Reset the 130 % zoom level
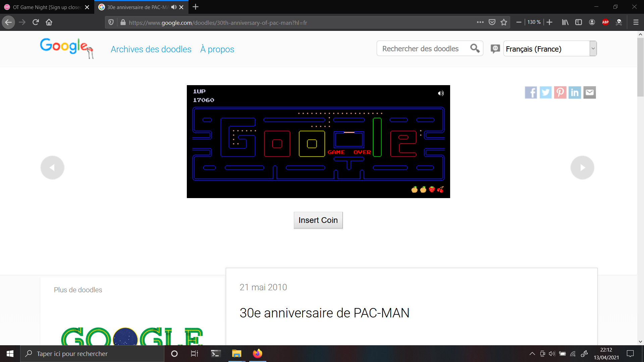This screenshot has height=362, width=644. pos(534,22)
